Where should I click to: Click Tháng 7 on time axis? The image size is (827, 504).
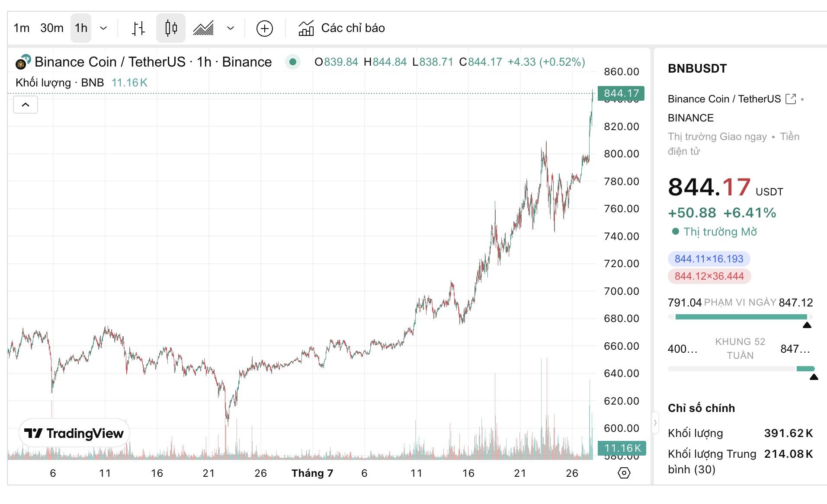click(x=312, y=473)
